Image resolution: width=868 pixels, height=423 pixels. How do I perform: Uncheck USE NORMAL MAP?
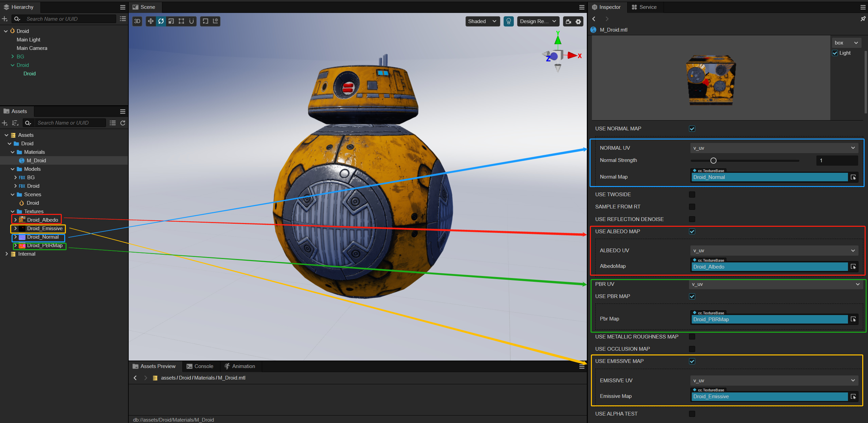tap(692, 129)
